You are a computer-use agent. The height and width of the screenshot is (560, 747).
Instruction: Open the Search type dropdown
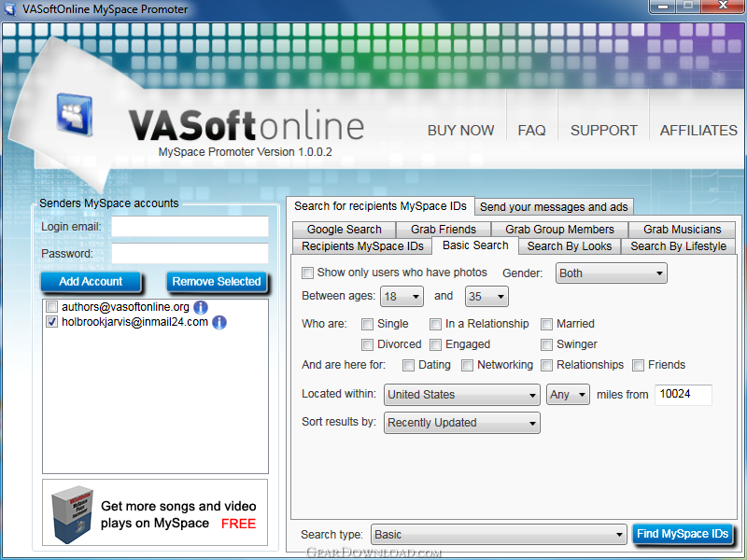point(499,534)
